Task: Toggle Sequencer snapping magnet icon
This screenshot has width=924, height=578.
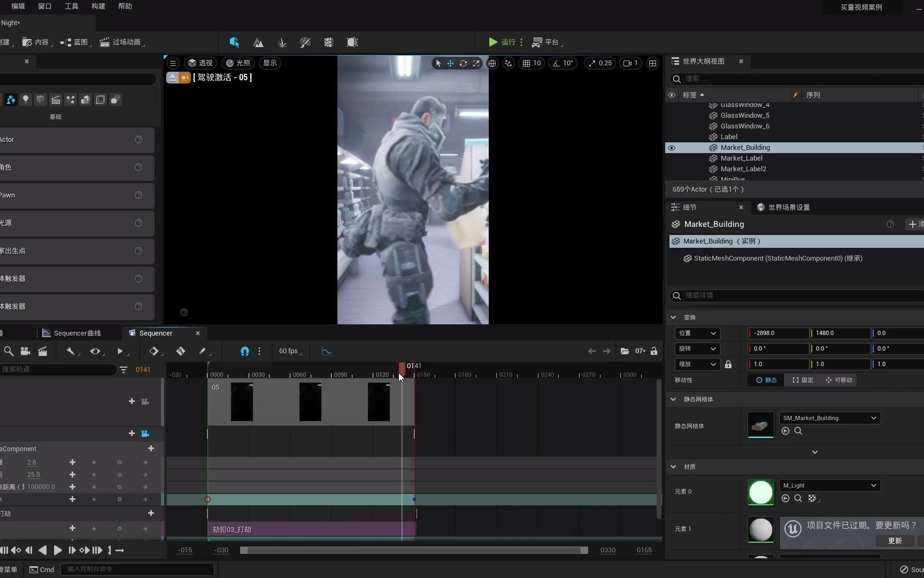Action: pyautogui.click(x=245, y=352)
